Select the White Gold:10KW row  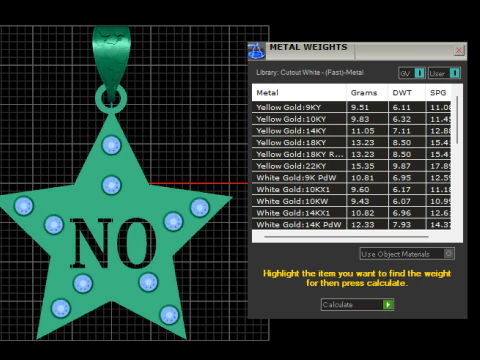(x=351, y=201)
